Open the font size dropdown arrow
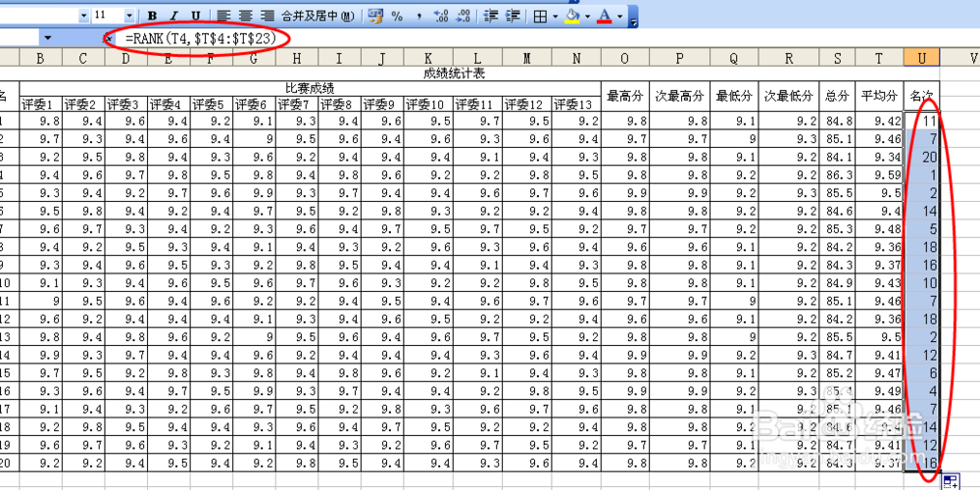Viewport: 980px width, 490px height. point(129,17)
